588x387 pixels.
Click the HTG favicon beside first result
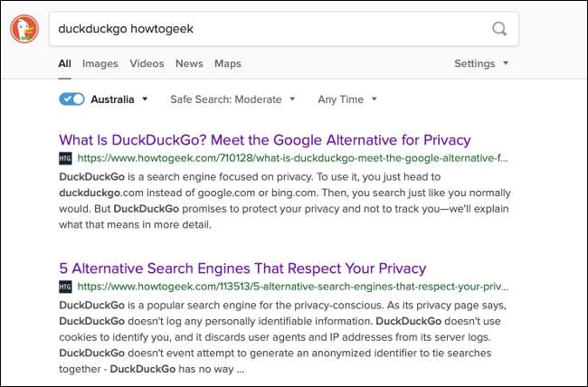point(65,158)
